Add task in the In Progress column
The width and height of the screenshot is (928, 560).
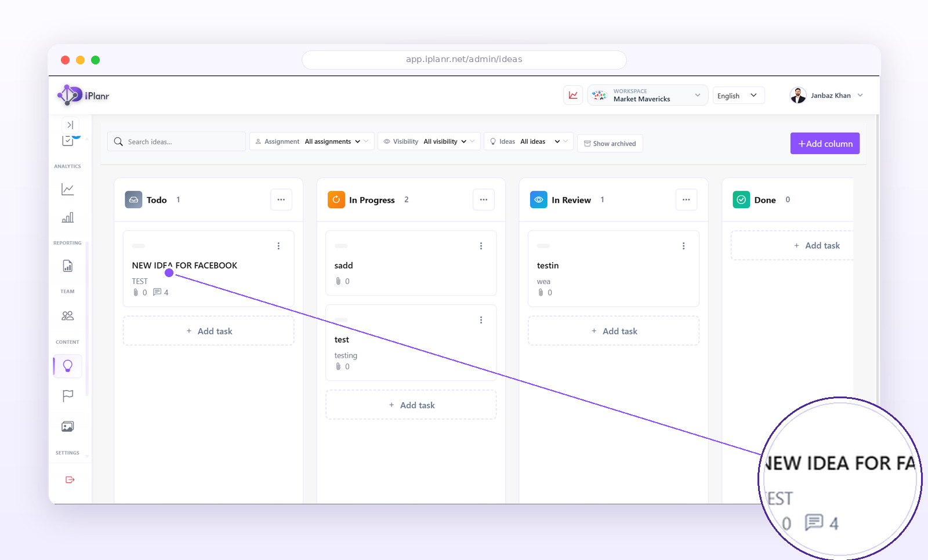pyautogui.click(x=411, y=405)
